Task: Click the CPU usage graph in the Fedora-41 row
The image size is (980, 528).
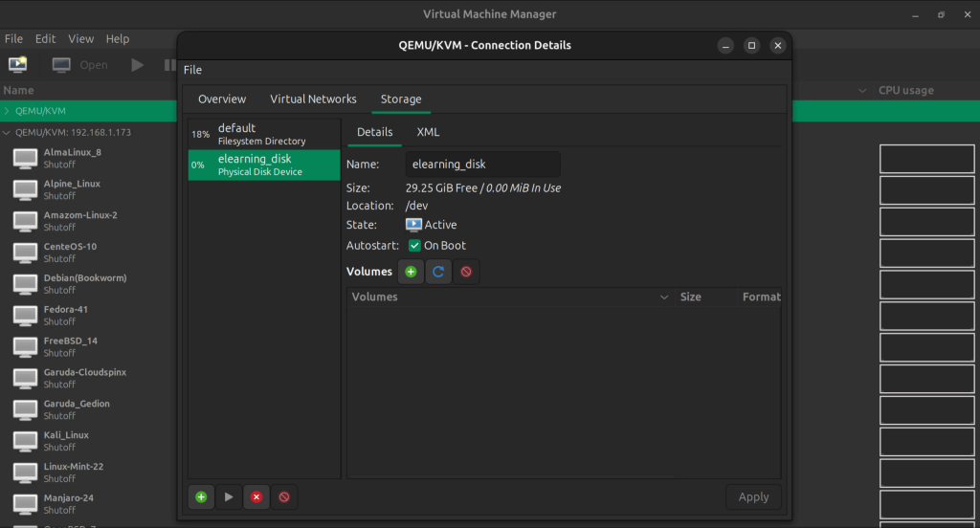Action: (926, 317)
